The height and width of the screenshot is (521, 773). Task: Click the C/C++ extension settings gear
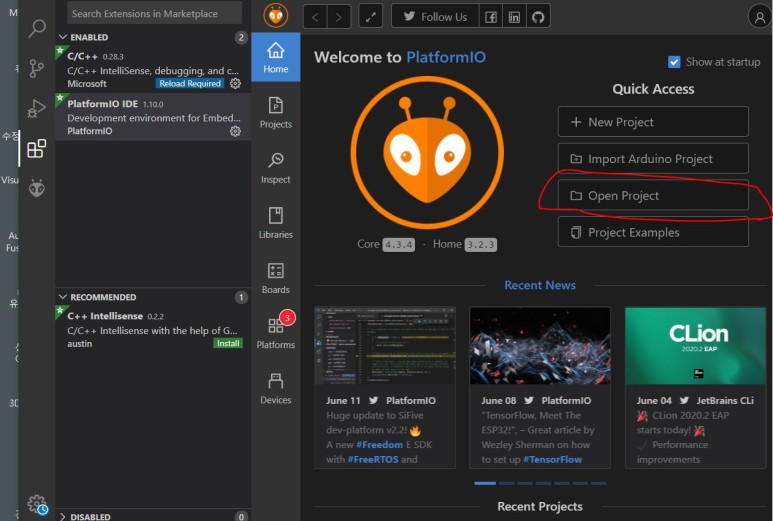tap(236, 83)
